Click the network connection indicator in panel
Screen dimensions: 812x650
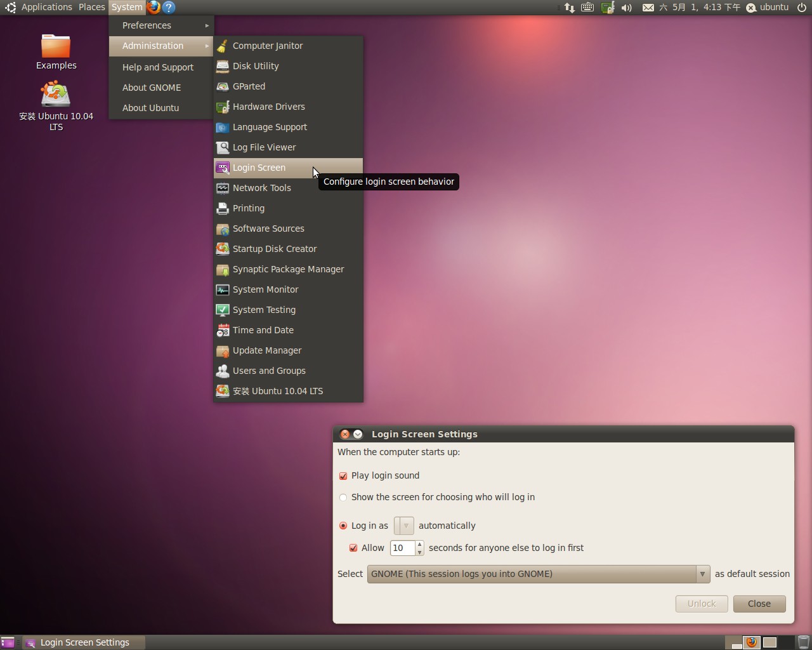[569, 8]
